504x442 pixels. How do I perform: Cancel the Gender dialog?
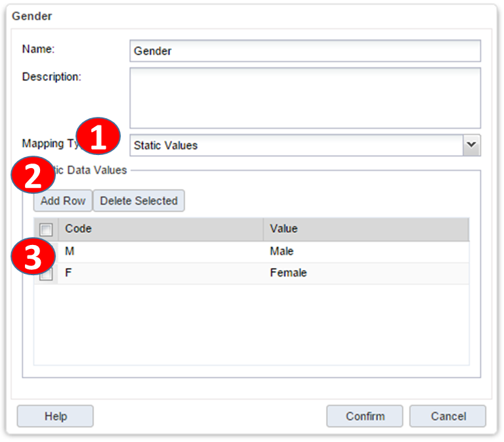(448, 416)
